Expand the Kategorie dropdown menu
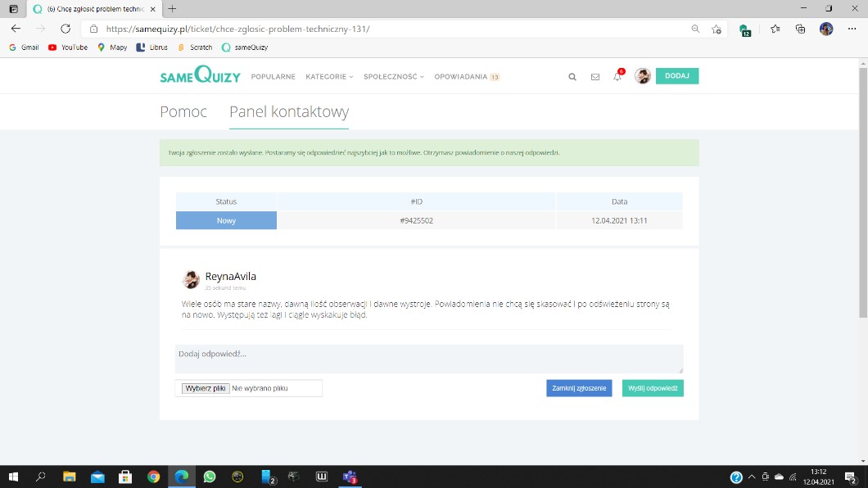Viewport: 868px width, 488px height. tap(329, 77)
